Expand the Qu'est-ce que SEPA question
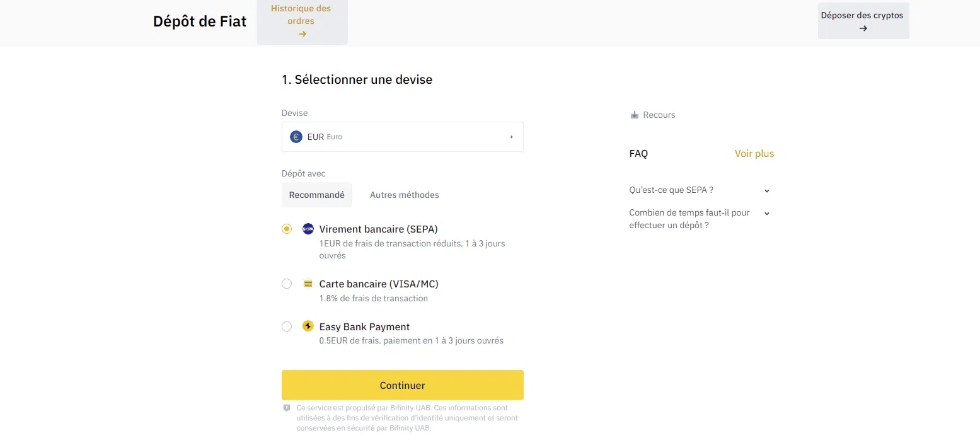Screen dimensions: 980x445 pyautogui.click(x=700, y=190)
